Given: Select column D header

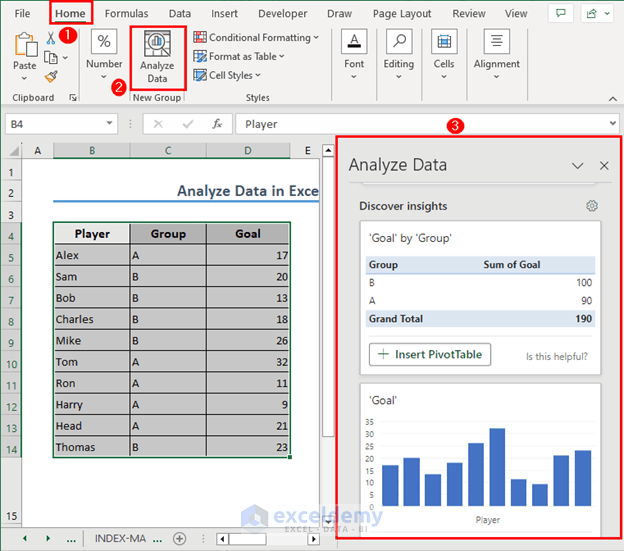Looking at the screenshot, I should pos(248,150).
